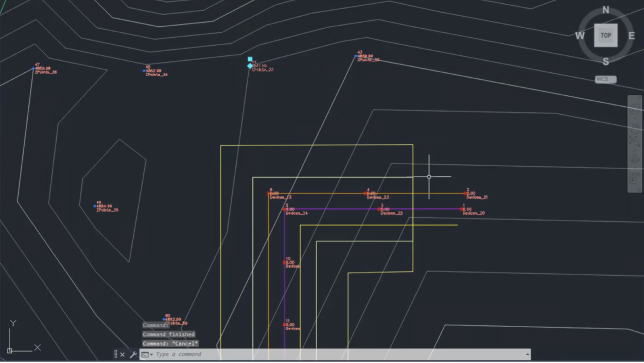
Task: Click the 'Command: *Cancel*' history line
Action: [170, 343]
